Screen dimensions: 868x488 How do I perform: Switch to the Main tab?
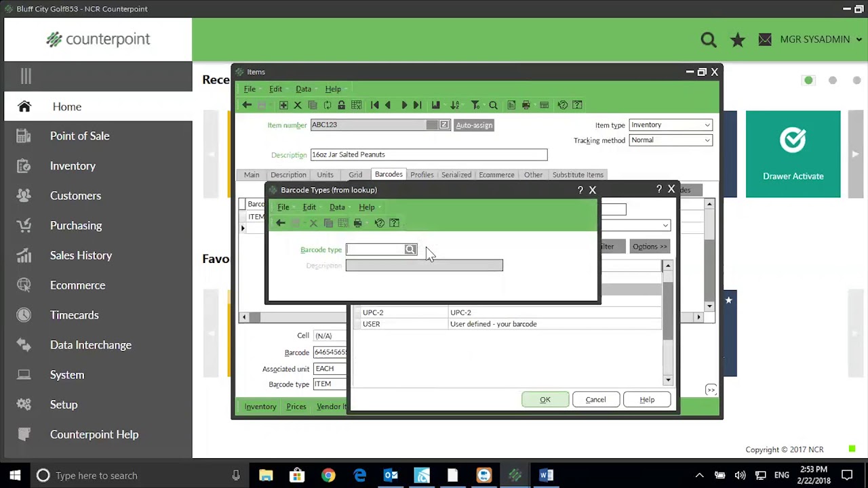click(252, 175)
